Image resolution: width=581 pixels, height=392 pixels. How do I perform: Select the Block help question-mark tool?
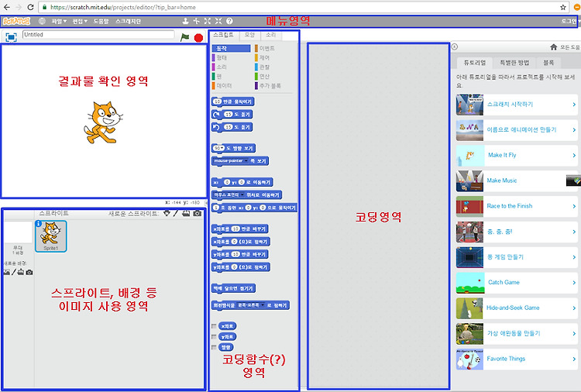[x=230, y=21]
